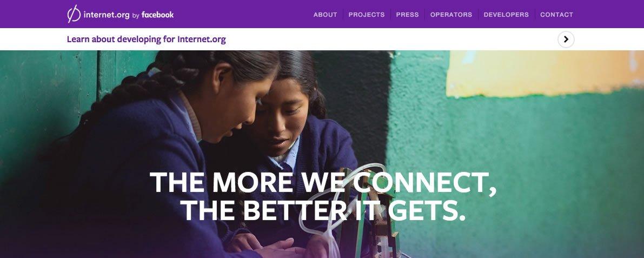Click the right-arrow chevron in the banner
This screenshot has height=258, width=644.
pyautogui.click(x=566, y=39)
